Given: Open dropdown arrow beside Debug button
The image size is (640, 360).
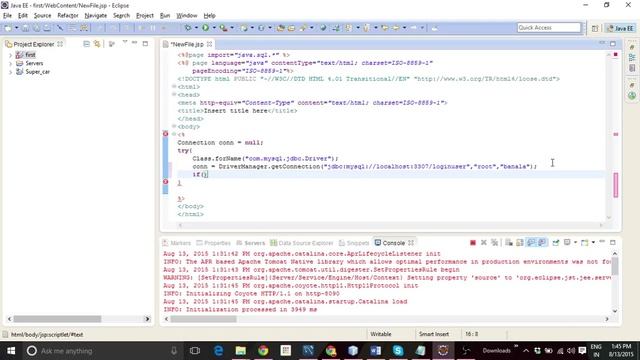Looking at the screenshot, I should (196, 28).
